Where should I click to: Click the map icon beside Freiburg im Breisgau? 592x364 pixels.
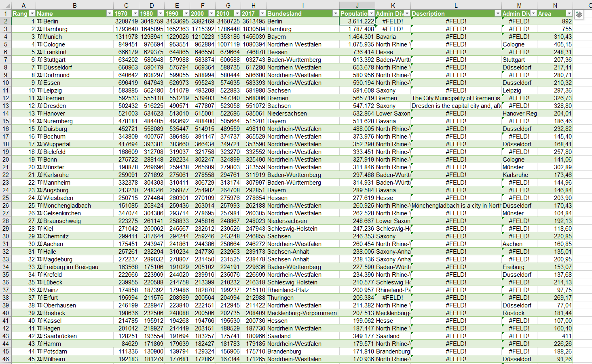(40, 267)
